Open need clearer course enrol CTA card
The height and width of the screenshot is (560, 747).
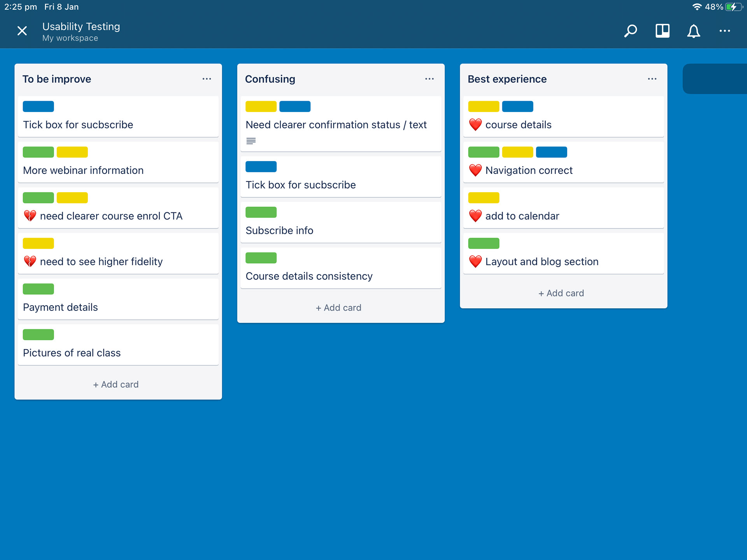point(118,208)
